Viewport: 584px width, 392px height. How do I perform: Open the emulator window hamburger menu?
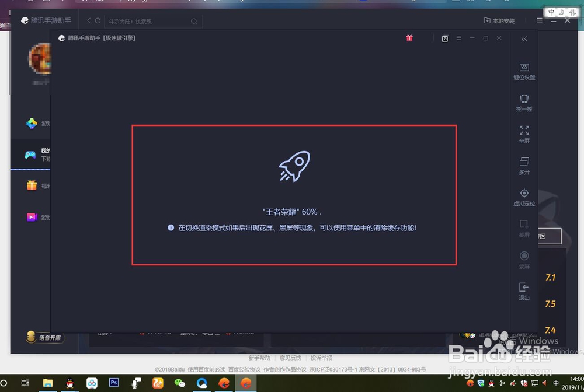coord(459,38)
